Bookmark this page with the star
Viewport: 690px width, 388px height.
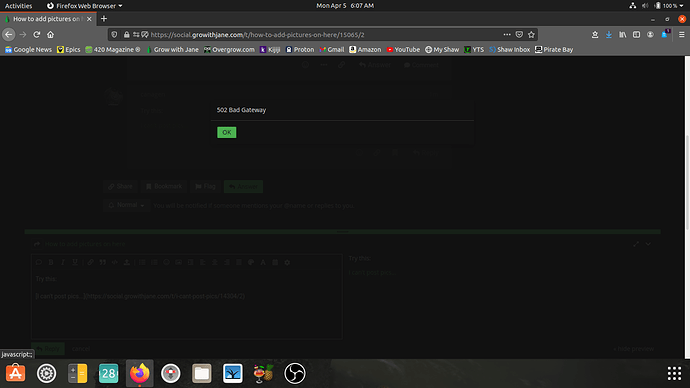(x=531, y=35)
